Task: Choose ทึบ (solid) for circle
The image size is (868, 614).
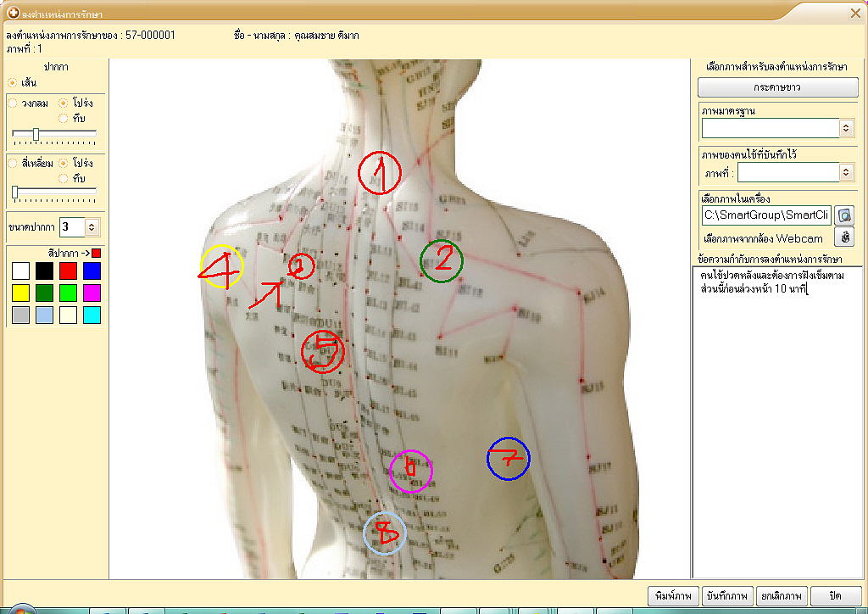Action: click(63, 119)
